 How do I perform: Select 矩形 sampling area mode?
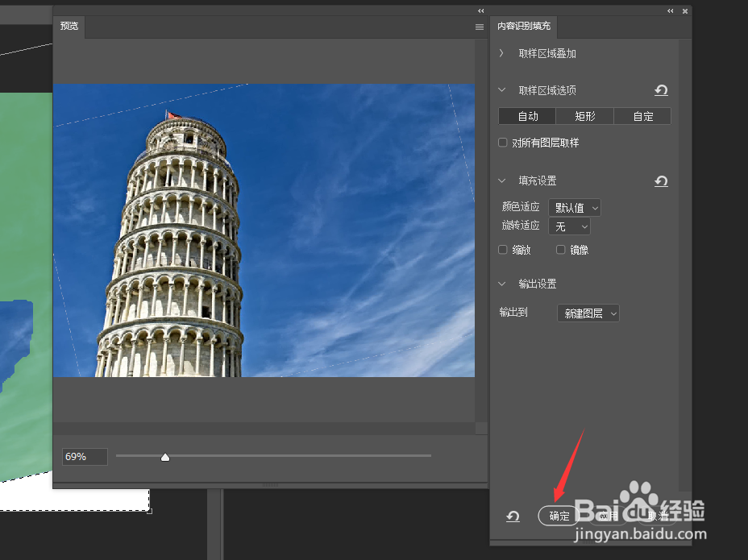584,116
